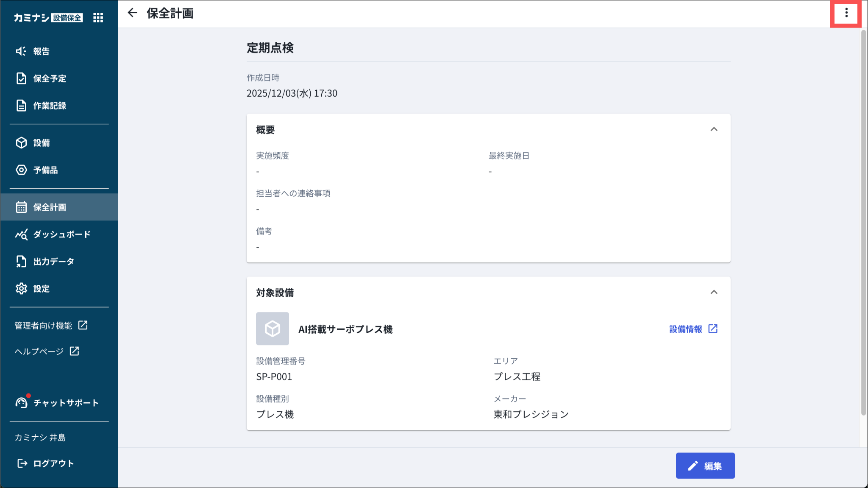Open the app switcher grid icon
Image resolution: width=868 pixels, height=488 pixels.
98,17
